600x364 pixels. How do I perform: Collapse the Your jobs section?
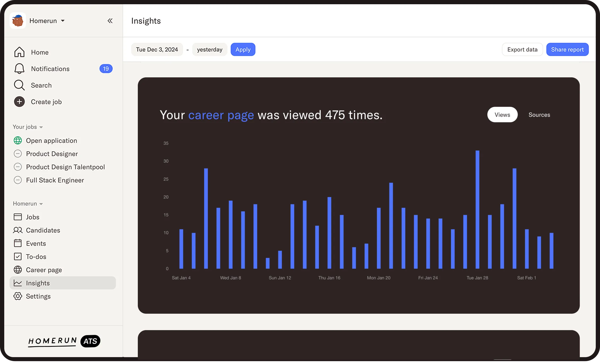(x=41, y=127)
